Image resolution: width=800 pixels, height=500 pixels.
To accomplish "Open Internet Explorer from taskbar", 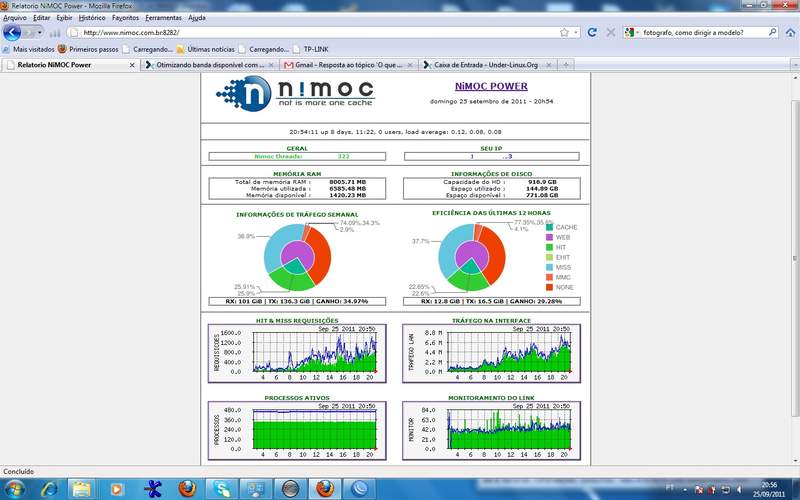I will [x=49, y=489].
